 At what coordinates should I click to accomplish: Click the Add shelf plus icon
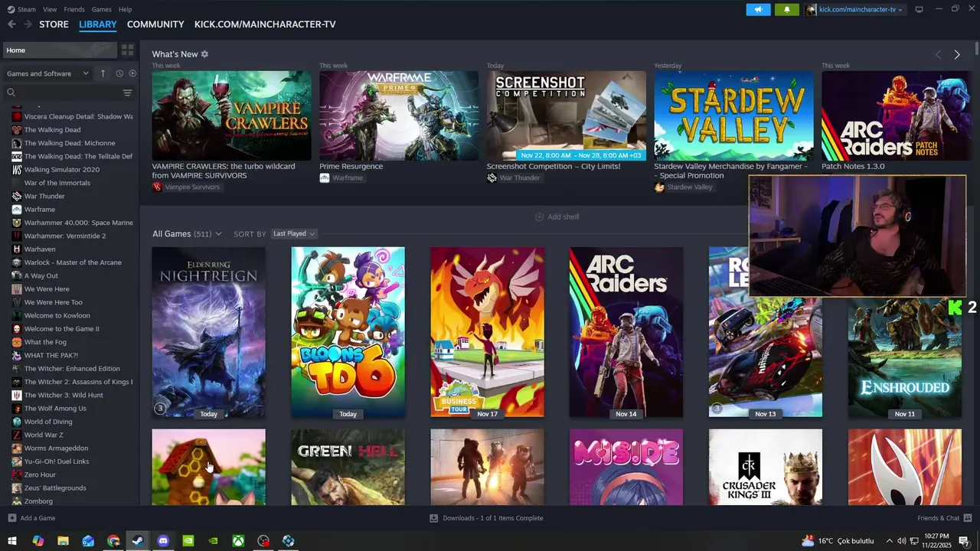(539, 217)
